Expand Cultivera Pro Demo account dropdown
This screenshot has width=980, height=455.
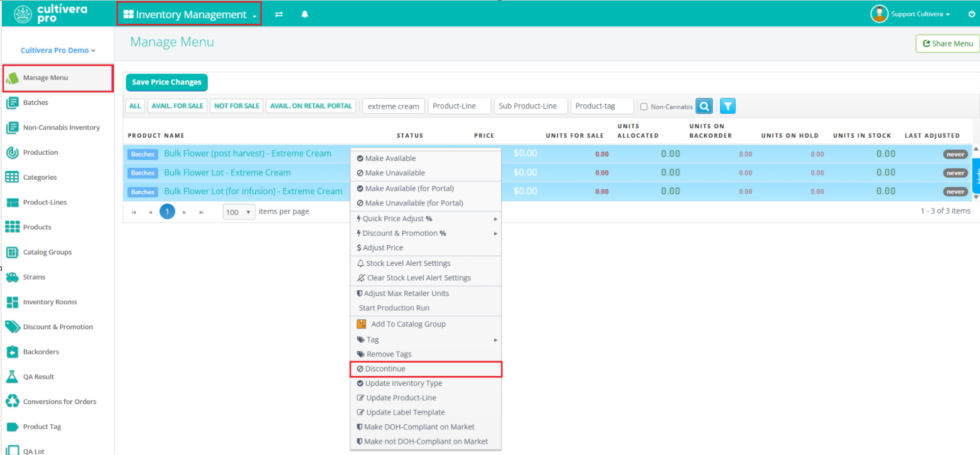tap(58, 50)
